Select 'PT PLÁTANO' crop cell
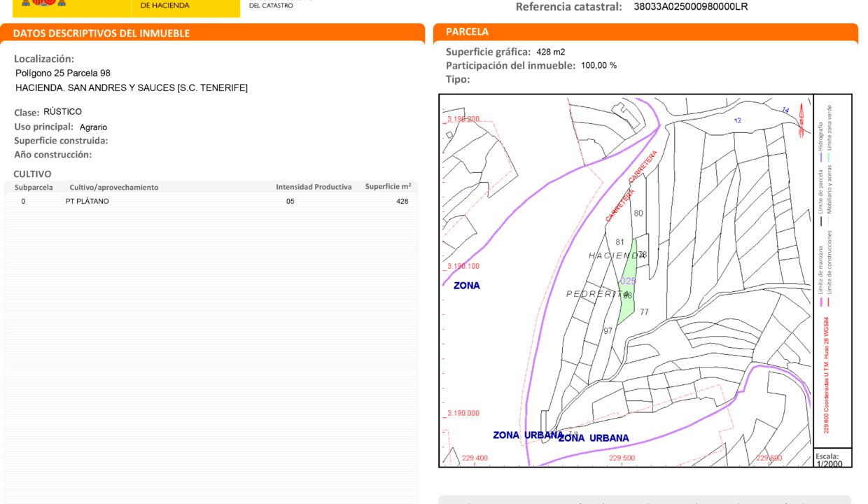This screenshot has width=868, height=504. coord(87,202)
